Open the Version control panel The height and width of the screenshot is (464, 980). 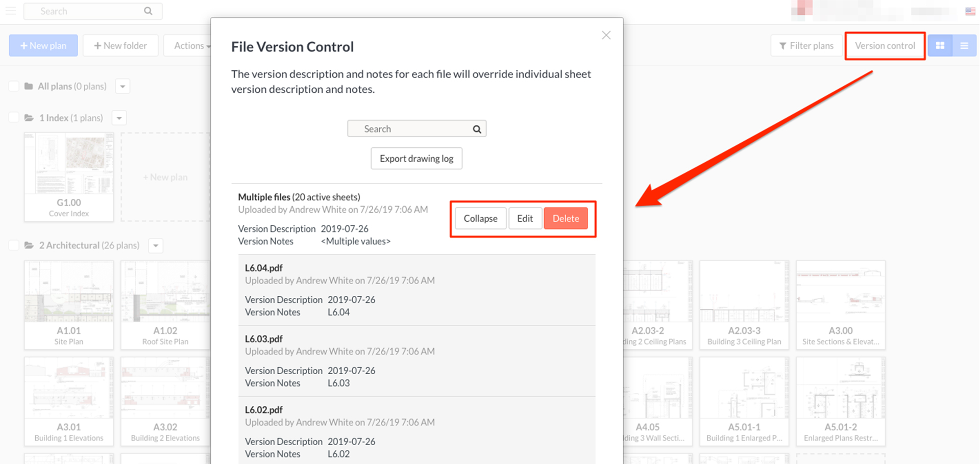coord(885,45)
